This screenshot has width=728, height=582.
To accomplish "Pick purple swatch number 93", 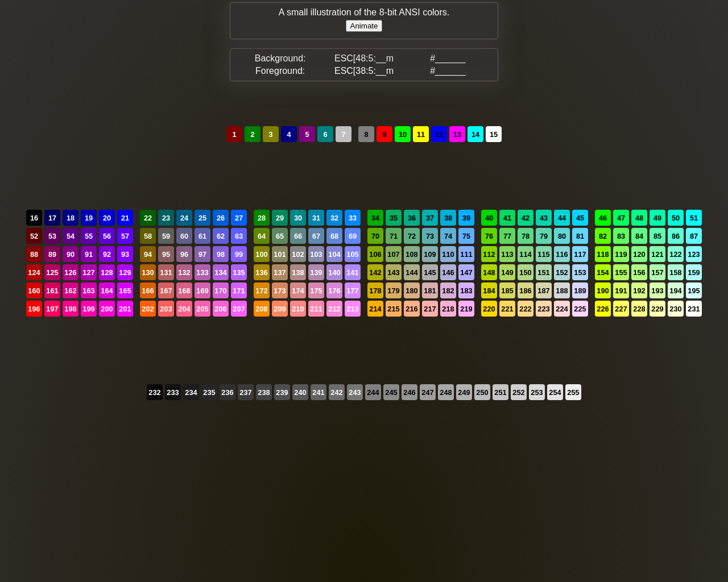I will point(125,254).
